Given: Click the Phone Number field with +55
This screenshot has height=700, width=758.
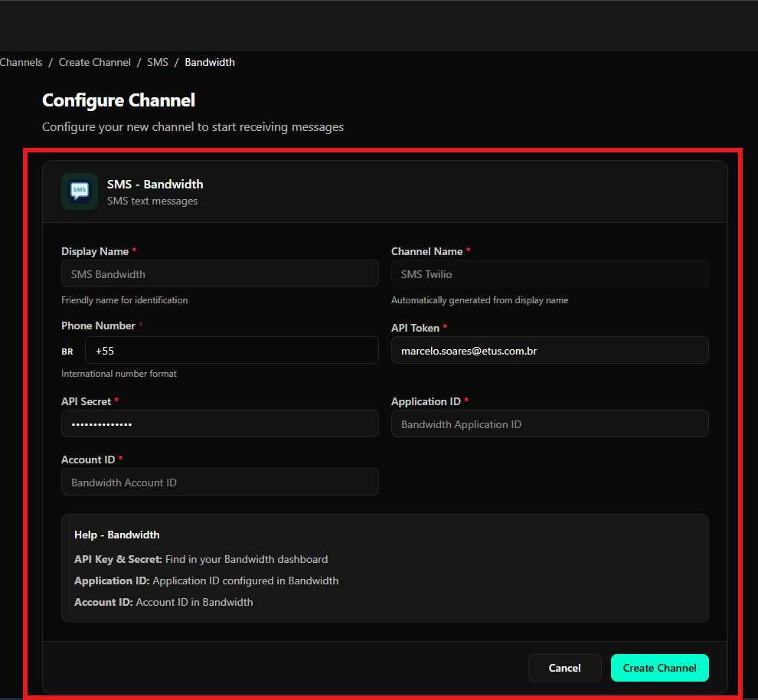Looking at the screenshot, I should coord(231,350).
